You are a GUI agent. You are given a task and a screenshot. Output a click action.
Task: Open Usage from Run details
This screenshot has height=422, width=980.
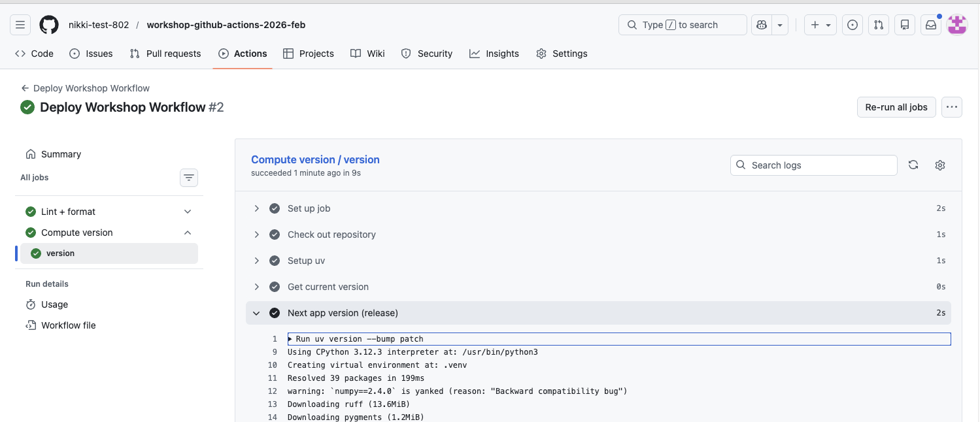coord(54,304)
